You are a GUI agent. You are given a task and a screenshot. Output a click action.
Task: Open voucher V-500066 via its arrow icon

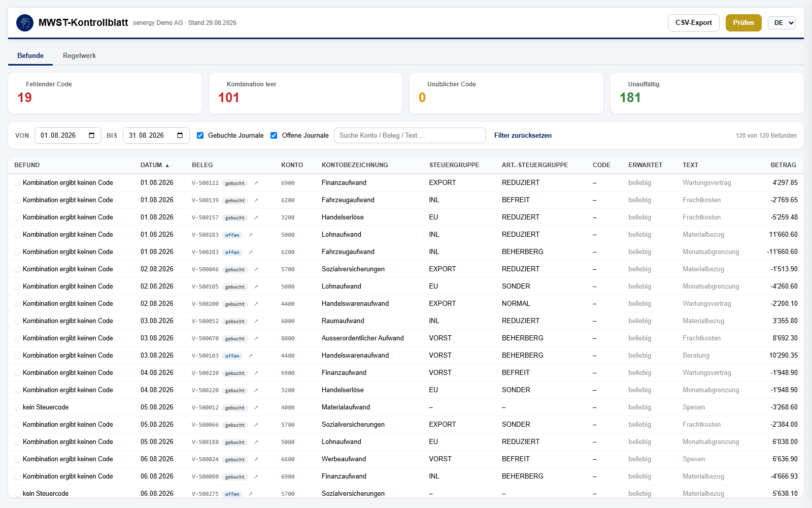tap(256, 425)
